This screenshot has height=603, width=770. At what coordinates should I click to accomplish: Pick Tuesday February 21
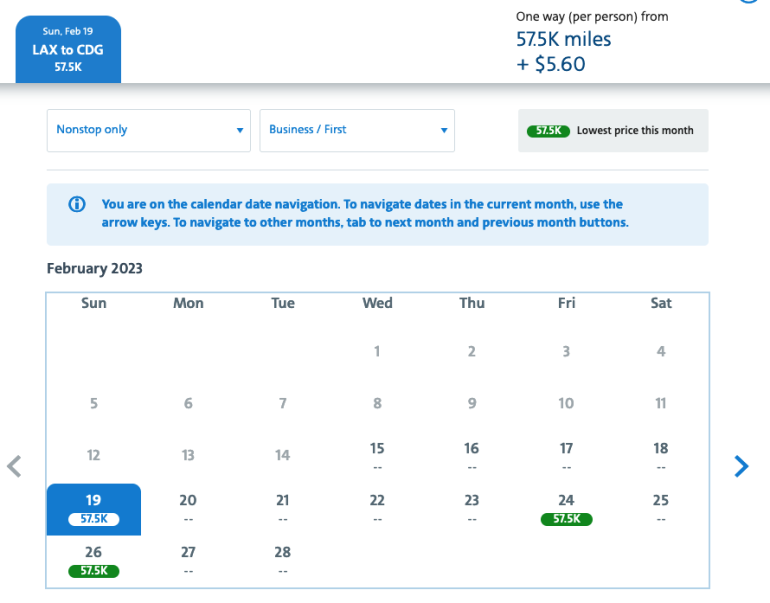pos(283,508)
